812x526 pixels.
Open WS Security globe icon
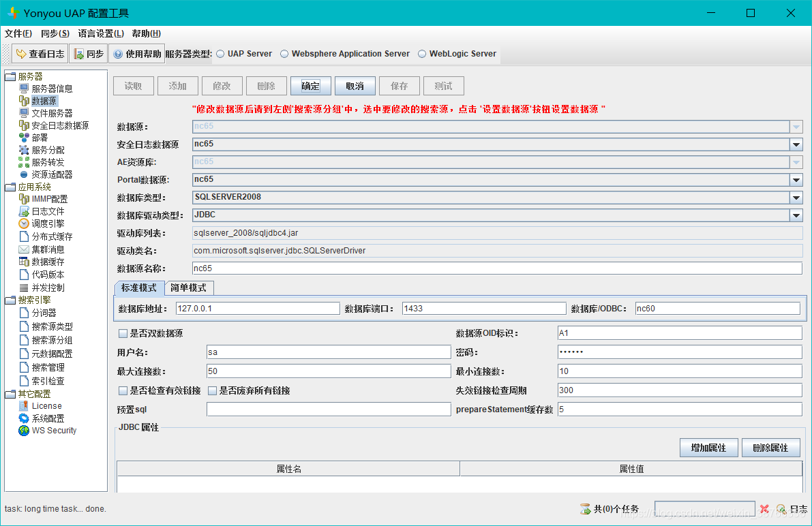point(24,431)
